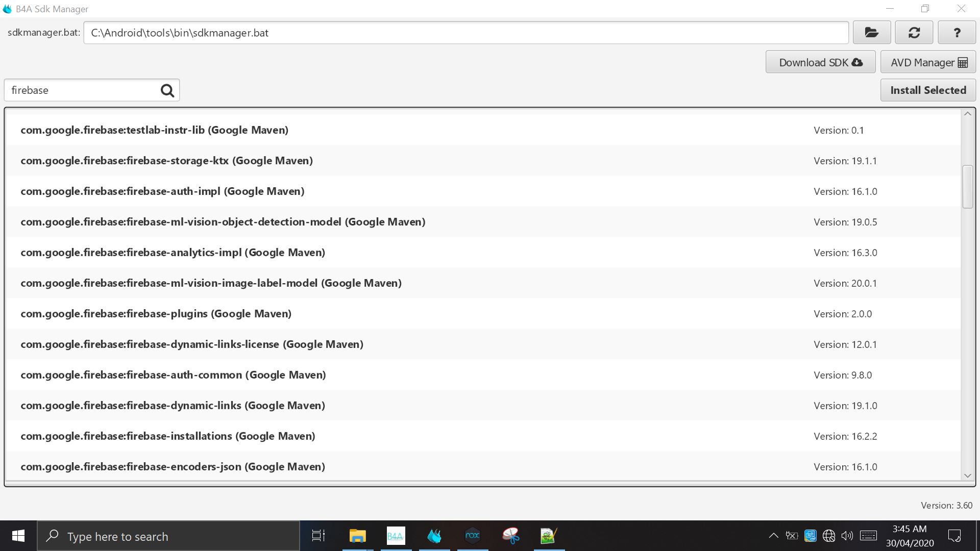Select firebase-auth-common package row
980x551 pixels.
483,375
